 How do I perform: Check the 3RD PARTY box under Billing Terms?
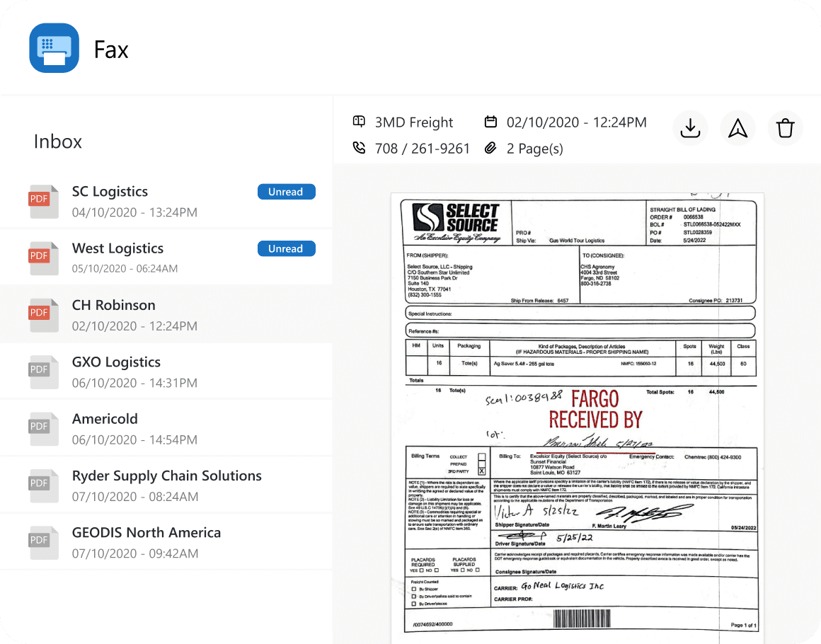pos(481,471)
